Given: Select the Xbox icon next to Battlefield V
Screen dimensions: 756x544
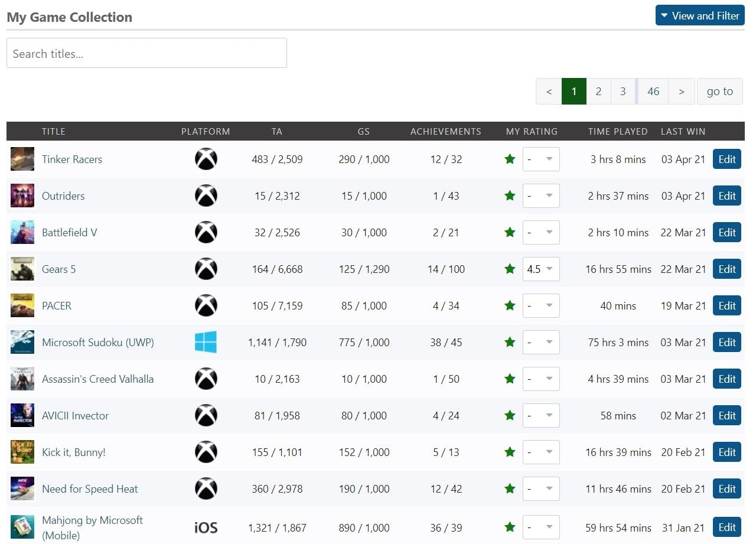Looking at the screenshot, I should pyautogui.click(x=206, y=232).
